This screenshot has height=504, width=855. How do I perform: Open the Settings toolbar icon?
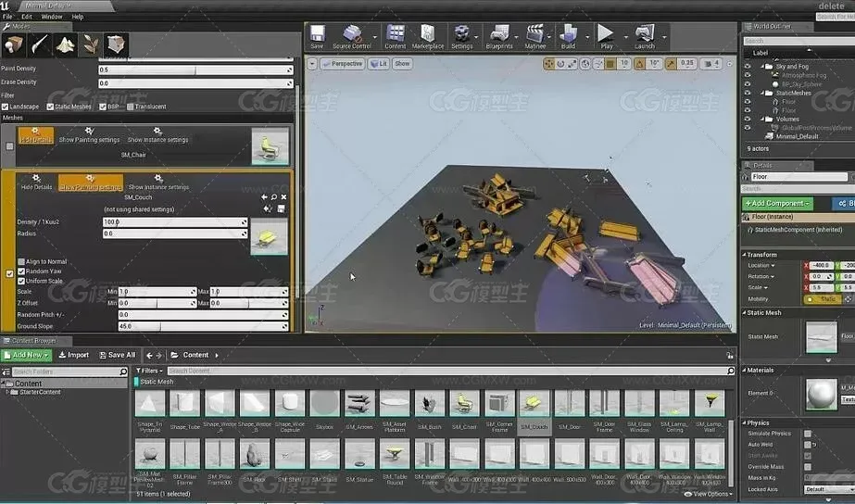(x=462, y=37)
